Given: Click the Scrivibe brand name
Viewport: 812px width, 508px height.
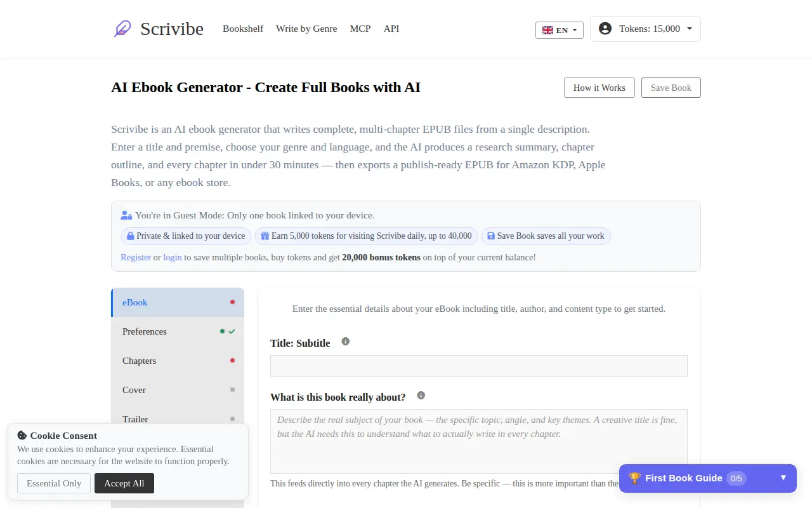Looking at the screenshot, I should point(172,29).
